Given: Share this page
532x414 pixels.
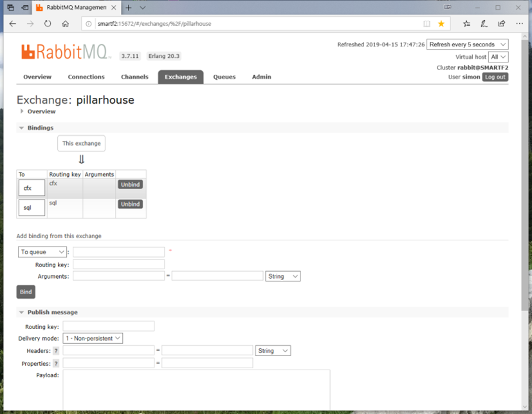Looking at the screenshot, I should pos(502,24).
